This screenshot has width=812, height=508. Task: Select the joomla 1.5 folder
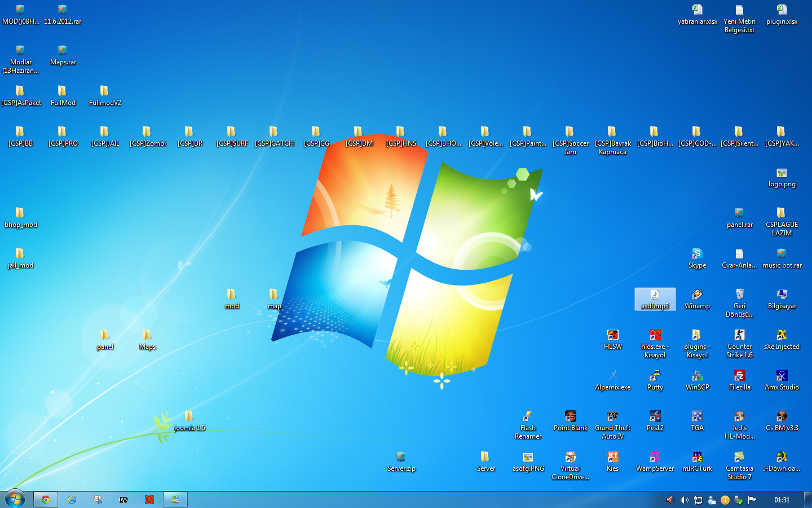(x=190, y=421)
